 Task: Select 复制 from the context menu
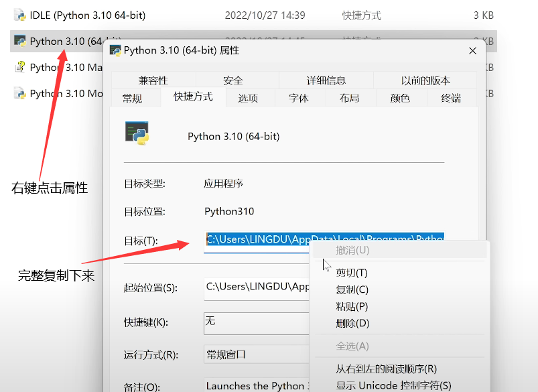click(x=353, y=291)
